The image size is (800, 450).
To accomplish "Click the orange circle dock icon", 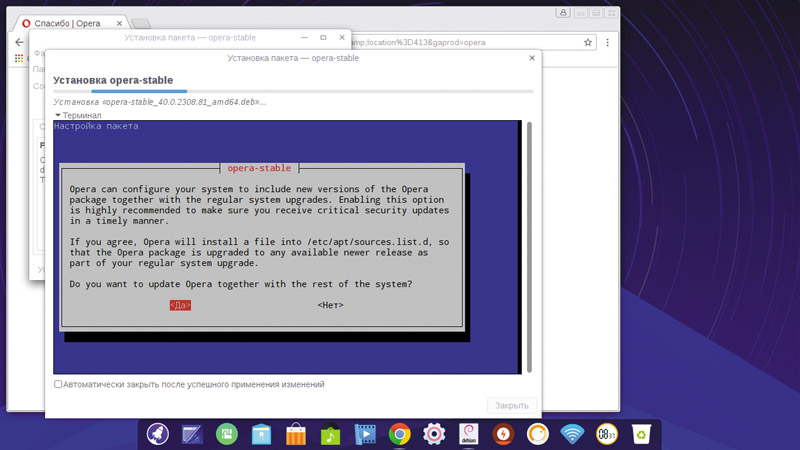I will point(538,434).
